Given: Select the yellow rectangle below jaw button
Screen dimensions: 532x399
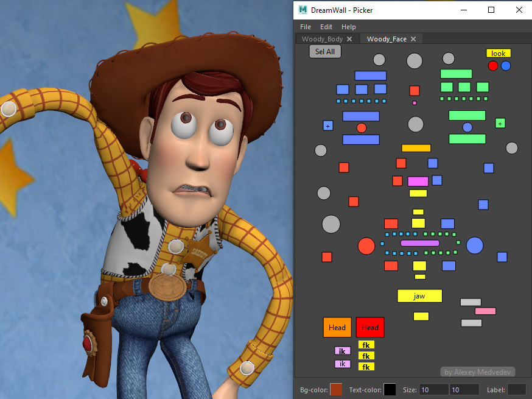Looking at the screenshot, I should click(421, 317).
